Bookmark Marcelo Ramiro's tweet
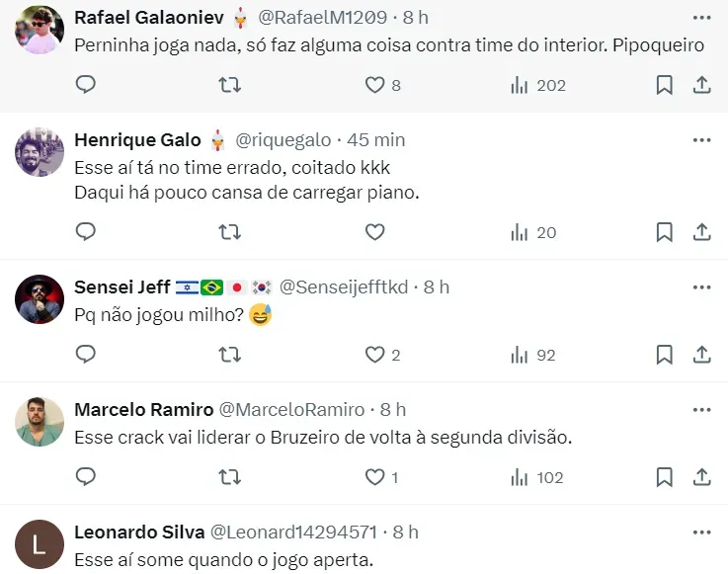The image size is (728, 574). pyautogui.click(x=665, y=477)
